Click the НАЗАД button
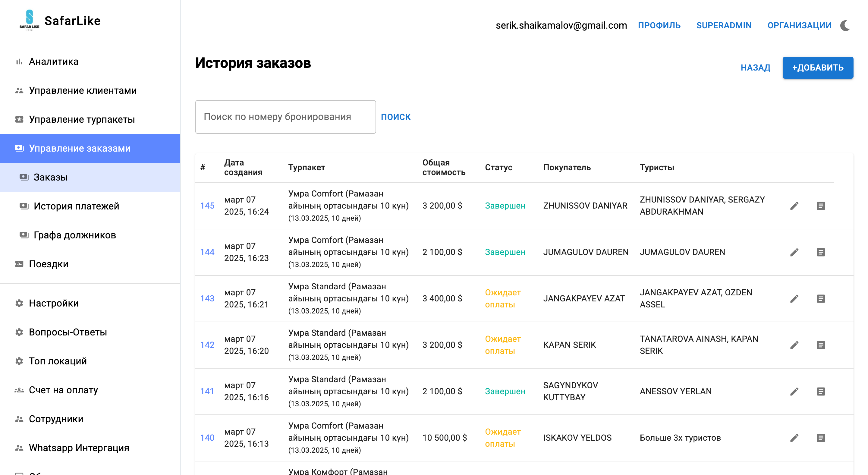The height and width of the screenshot is (475, 868). 756,68
